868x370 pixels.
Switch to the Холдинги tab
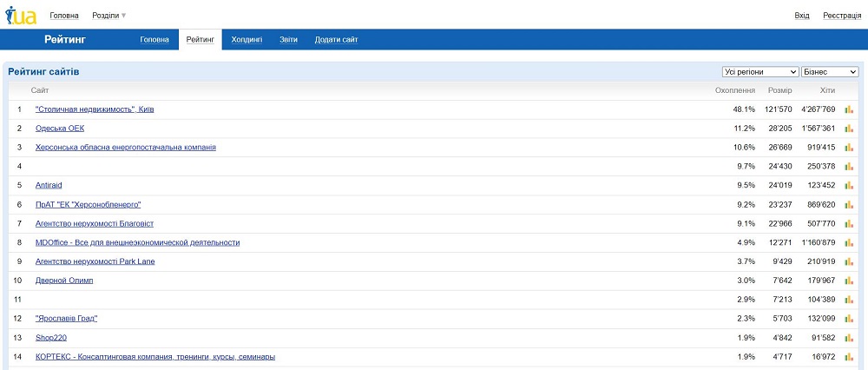pos(247,40)
